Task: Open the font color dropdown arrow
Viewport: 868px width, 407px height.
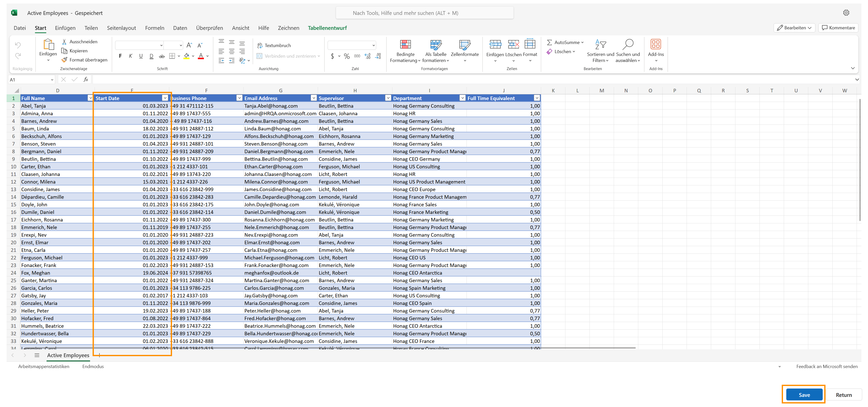Action: (207, 56)
